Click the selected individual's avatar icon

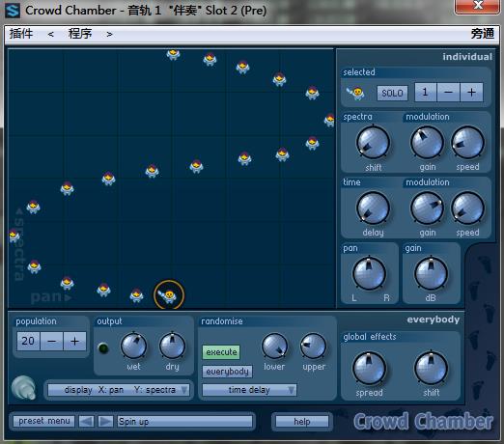(x=355, y=94)
